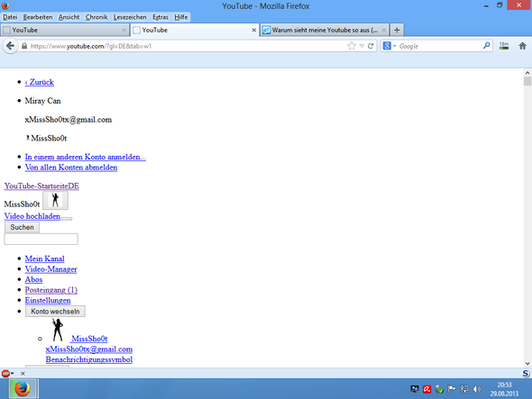Open the downloads indicator icon
532x399 pixels.
(504, 46)
